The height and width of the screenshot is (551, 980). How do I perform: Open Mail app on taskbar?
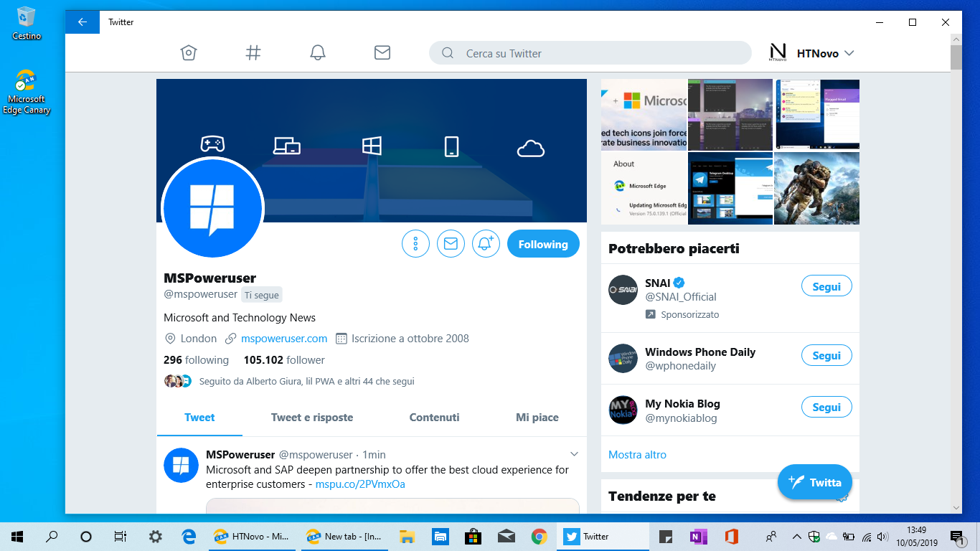pos(506,536)
